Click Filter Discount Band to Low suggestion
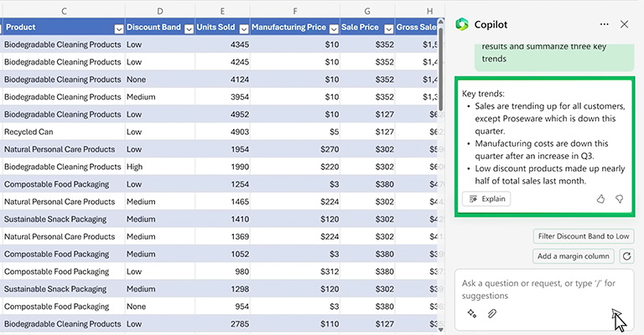The height and width of the screenshot is (335, 644). click(x=584, y=237)
